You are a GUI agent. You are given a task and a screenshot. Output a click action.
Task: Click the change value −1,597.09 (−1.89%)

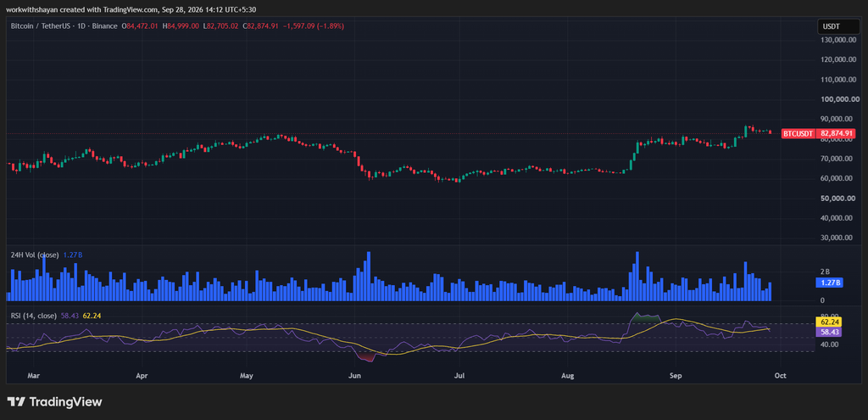[314, 26]
